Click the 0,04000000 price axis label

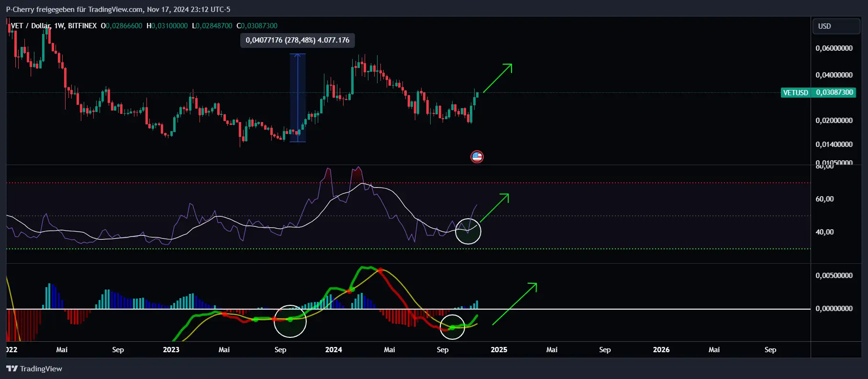tap(834, 75)
